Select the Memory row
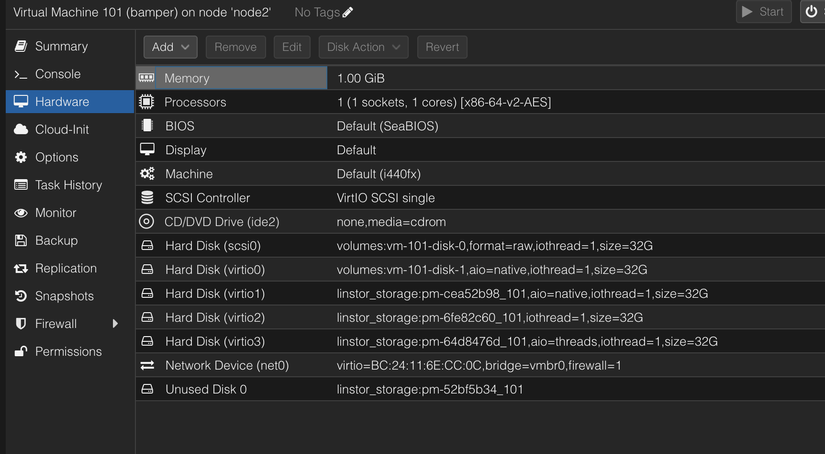The image size is (825, 454). point(480,78)
